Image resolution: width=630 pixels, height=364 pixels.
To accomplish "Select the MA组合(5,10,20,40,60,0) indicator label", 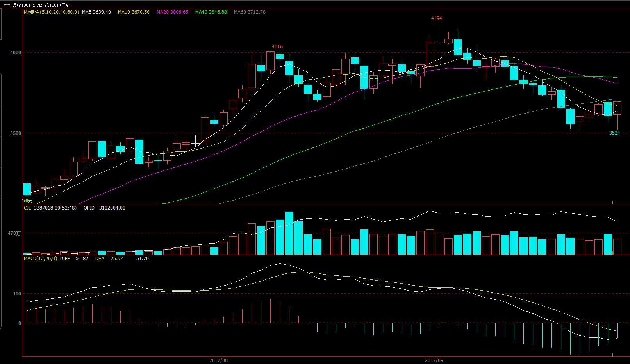I will click(x=51, y=12).
